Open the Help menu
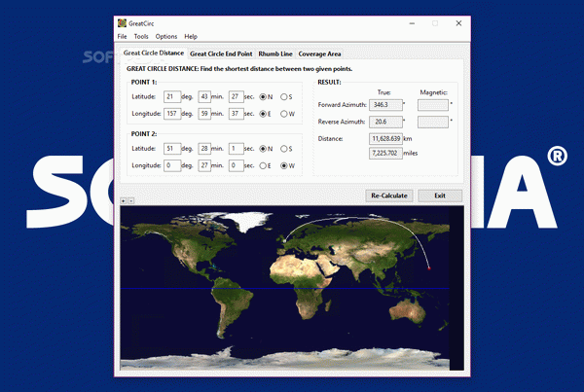The image size is (584, 392). 191,36
